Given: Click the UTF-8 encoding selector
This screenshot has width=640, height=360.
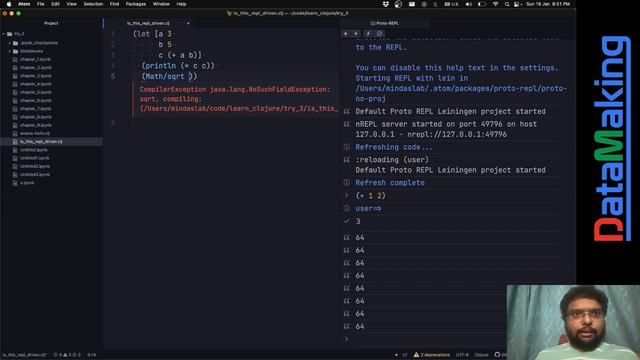Looking at the screenshot, I should [x=462, y=355].
